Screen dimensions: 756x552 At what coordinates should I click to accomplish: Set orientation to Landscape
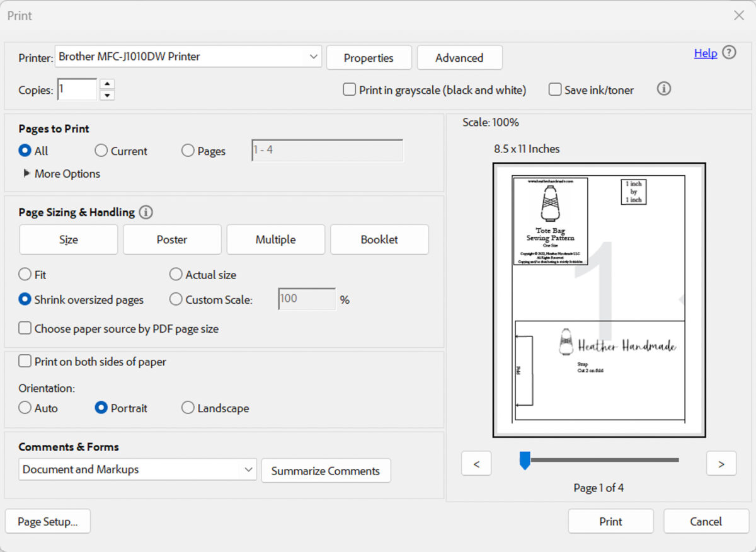click(188, 408)
